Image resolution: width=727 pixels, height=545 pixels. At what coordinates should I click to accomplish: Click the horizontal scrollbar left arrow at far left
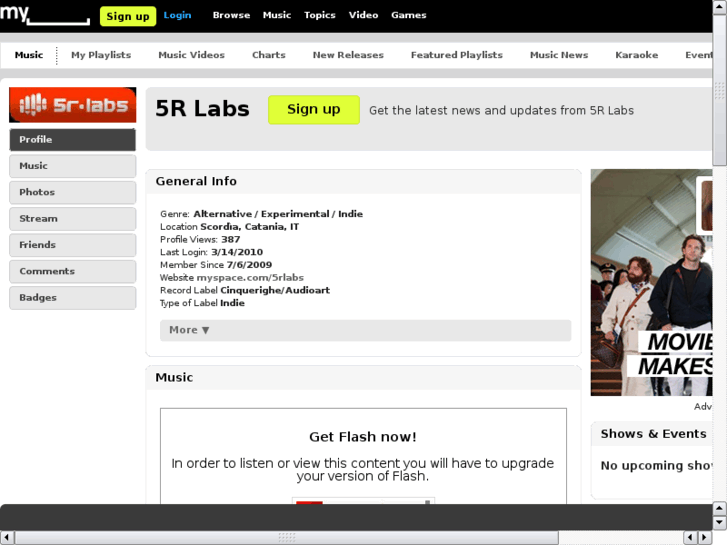7,538
